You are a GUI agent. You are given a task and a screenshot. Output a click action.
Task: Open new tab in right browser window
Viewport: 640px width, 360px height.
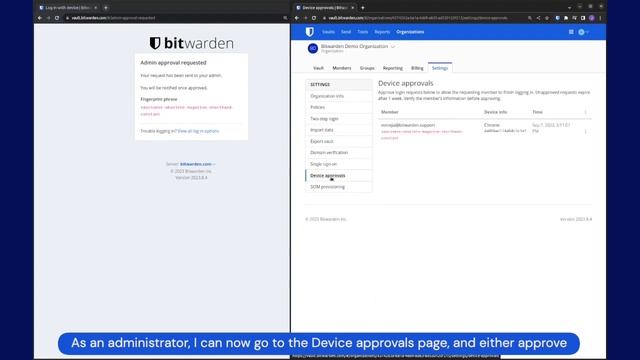pyautogui.click(x=362, y=8)
